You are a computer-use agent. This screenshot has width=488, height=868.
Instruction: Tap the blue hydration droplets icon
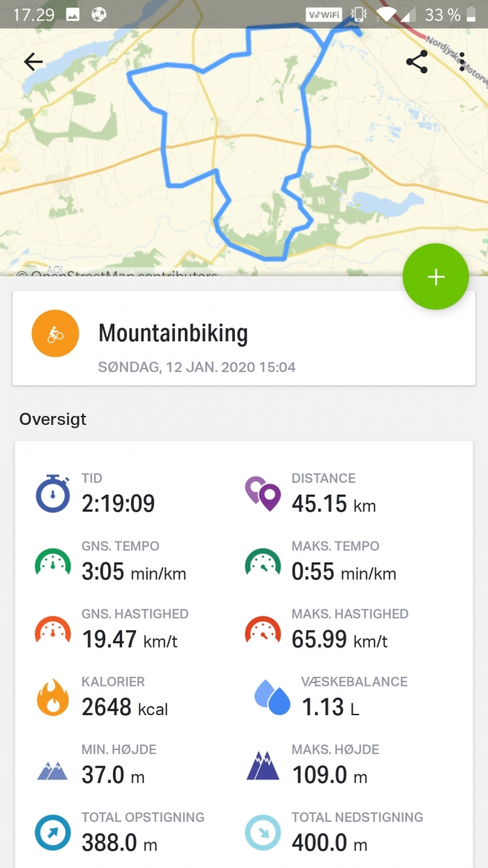pyautogui.click(x=273, y=698)
